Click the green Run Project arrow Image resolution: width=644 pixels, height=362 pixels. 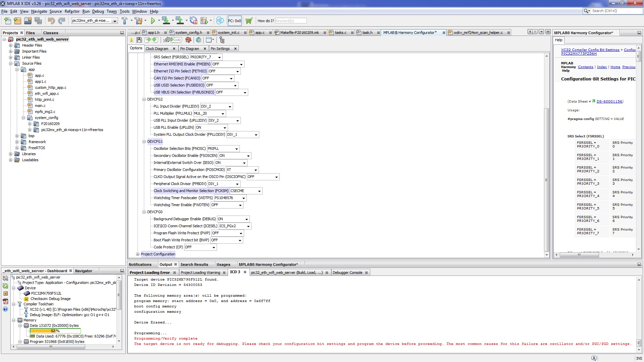(x=153, y=21)
